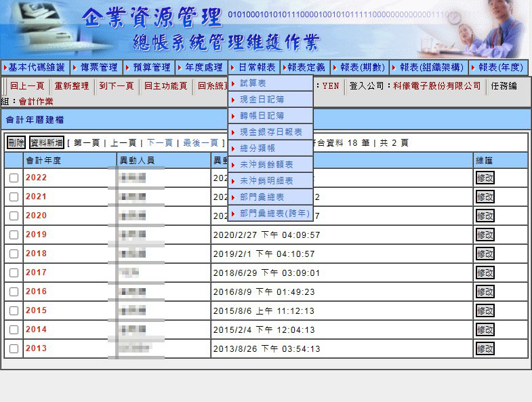Check the box for year 2021
This screenshot has width=532, height=402.
14,197
